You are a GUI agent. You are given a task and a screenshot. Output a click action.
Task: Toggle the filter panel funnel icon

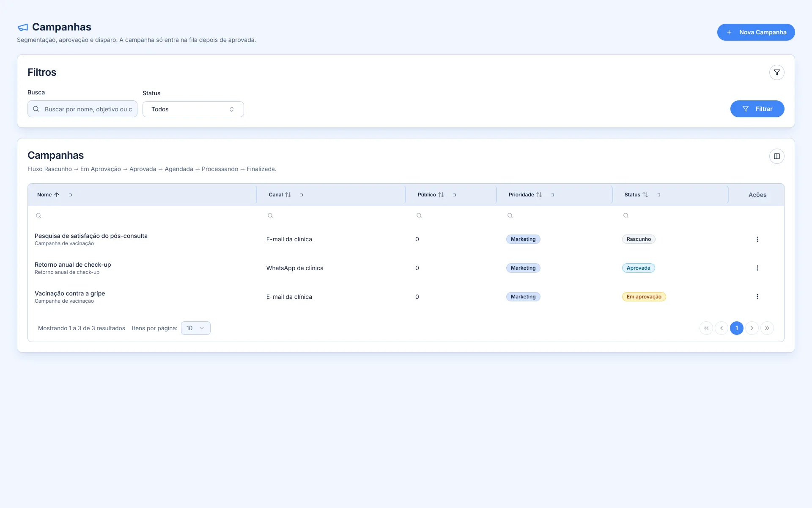click(776, 72)
